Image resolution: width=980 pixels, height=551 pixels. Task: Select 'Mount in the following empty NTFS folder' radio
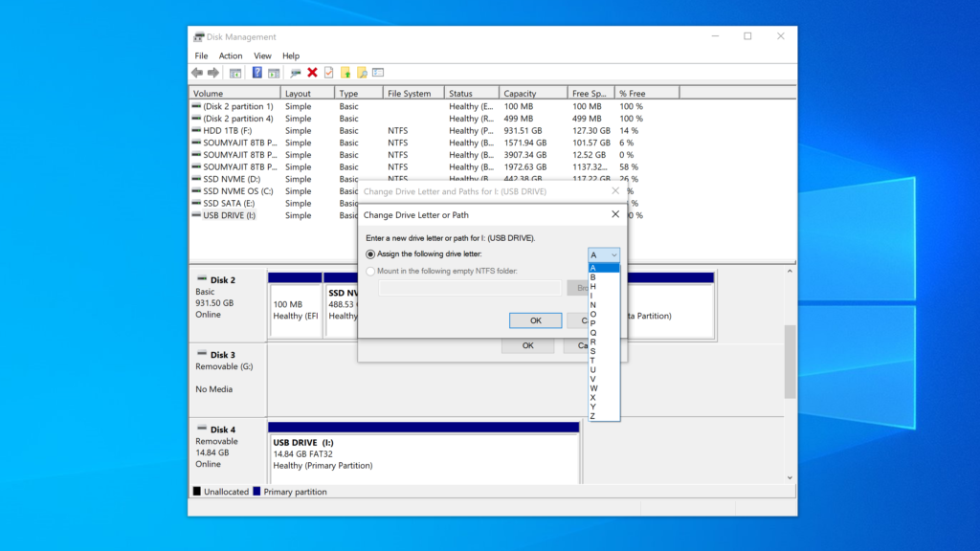tap(370, 271)
